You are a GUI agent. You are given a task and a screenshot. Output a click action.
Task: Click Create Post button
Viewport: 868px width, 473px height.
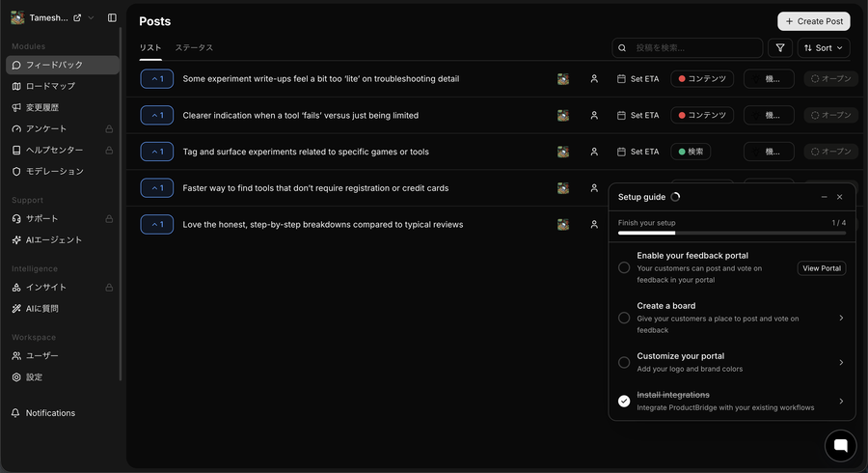coord(814,21)
